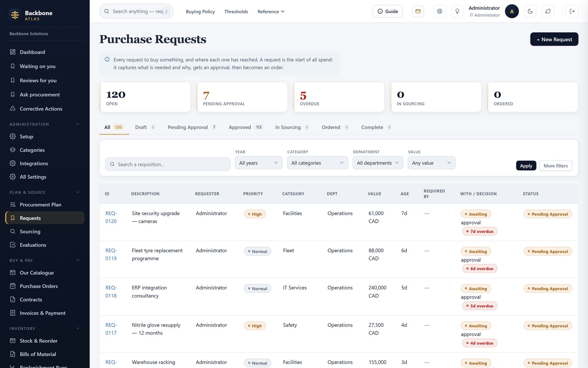Open the Reference dropdown menu
The width and height of the screenshot is (588, 368).
pyautogui.click(x=271, y=11)
